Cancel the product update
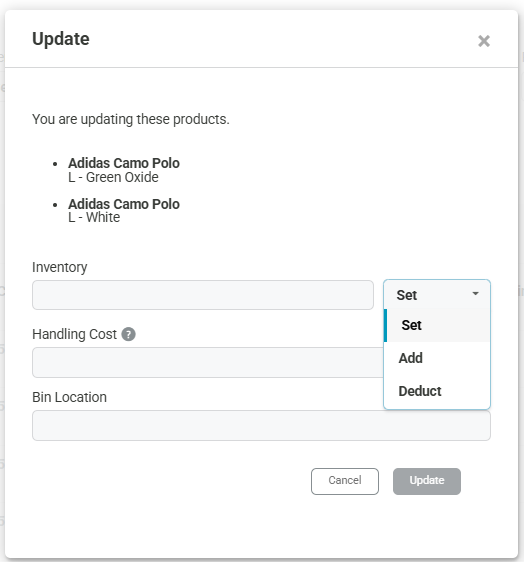 pos(345,481)
